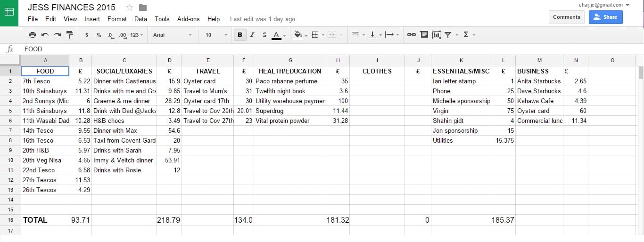The height and width of the screenshot is (242, 644).
Task: Open the fill color picker
Action: [x=300, y=35]
